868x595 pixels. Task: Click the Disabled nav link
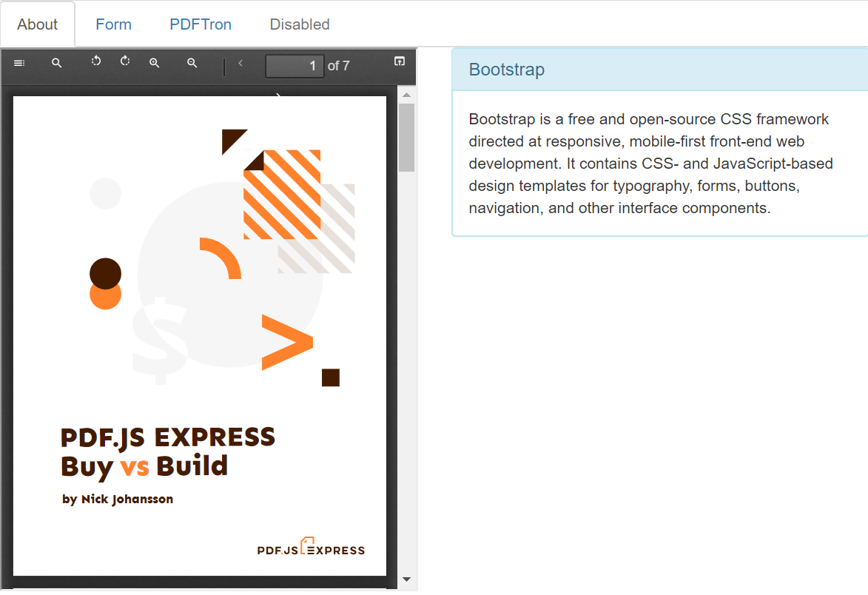[x=299, y=24]
